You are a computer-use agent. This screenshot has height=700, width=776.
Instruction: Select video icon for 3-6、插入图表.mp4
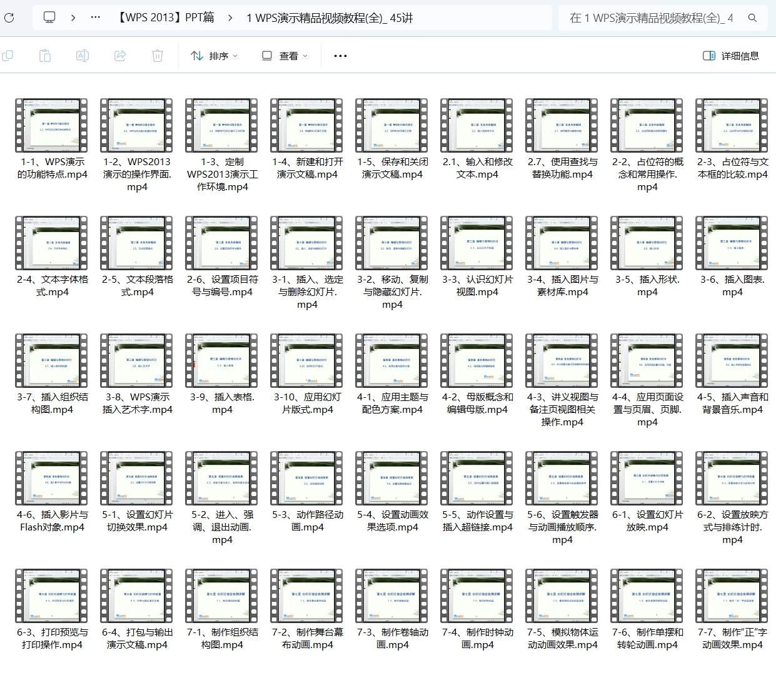point(732,243)
